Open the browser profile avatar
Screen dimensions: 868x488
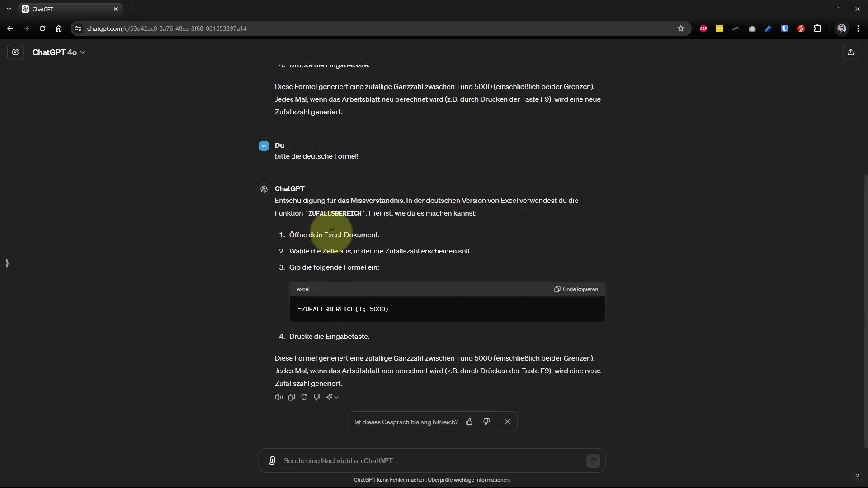coord(842,28)
